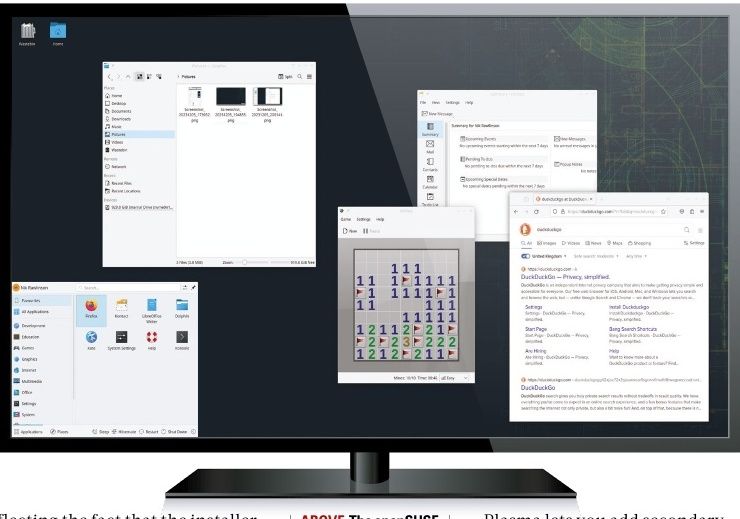The image size is (740, 519).
Task: Open the Safe search dropdown in DuckDuckGo
Action: coord(596,256)
